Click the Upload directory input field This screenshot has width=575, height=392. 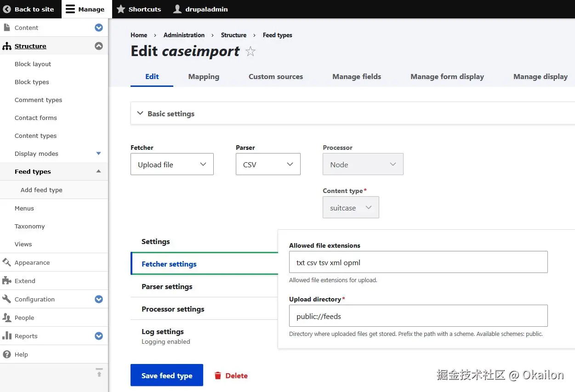[x=418, y=316]
